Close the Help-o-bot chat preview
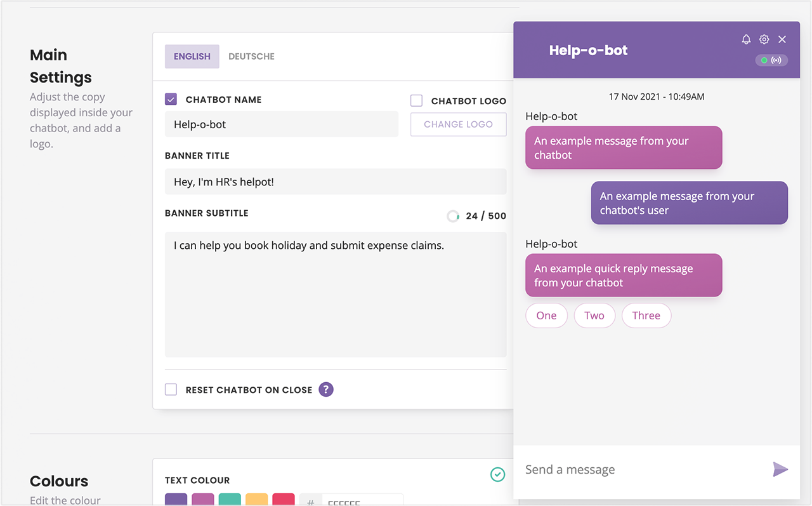 click(782, 39)
